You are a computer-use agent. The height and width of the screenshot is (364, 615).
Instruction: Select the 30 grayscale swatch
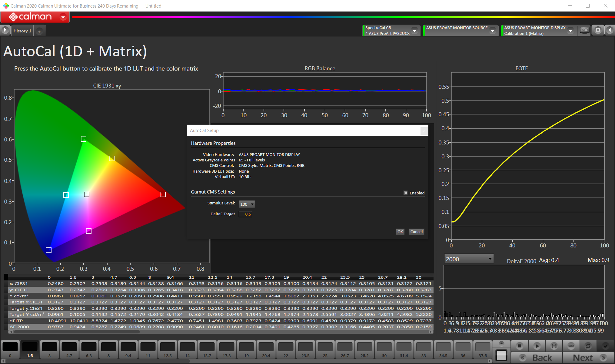pyautogui.click(x=384, y=350)
